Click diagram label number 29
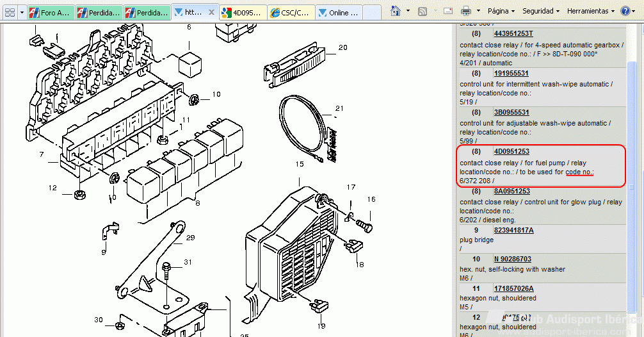This screenshot has height=337, width=644. click(191, 238)
